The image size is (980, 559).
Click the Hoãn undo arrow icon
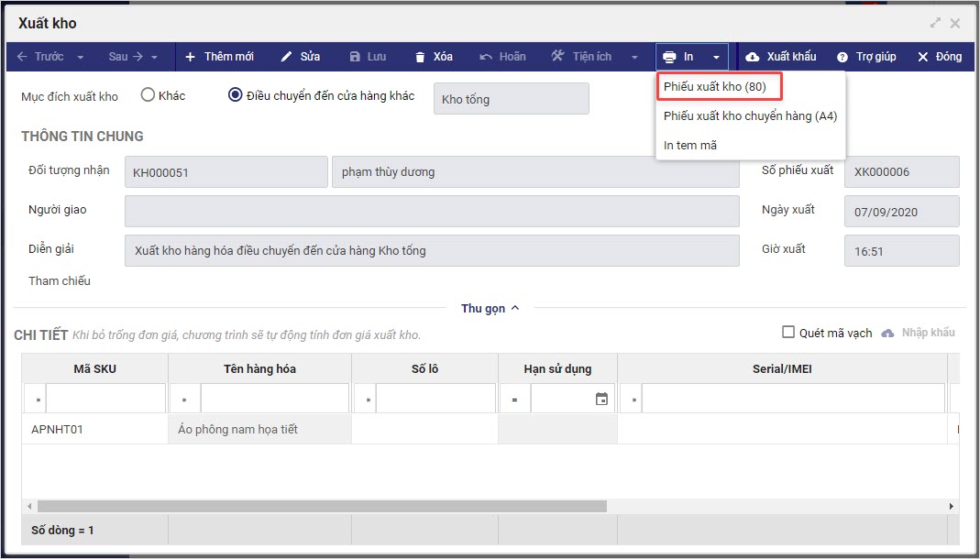point(486,57)
